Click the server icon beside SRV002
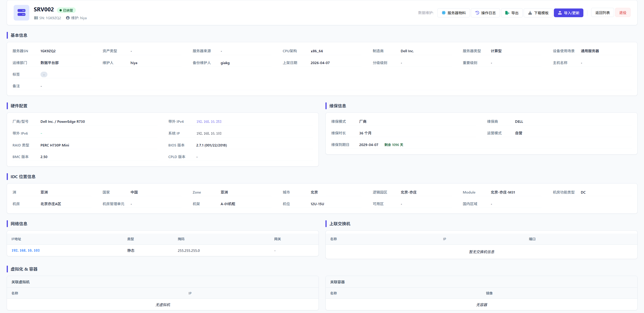644x313 pixels. 21,13
